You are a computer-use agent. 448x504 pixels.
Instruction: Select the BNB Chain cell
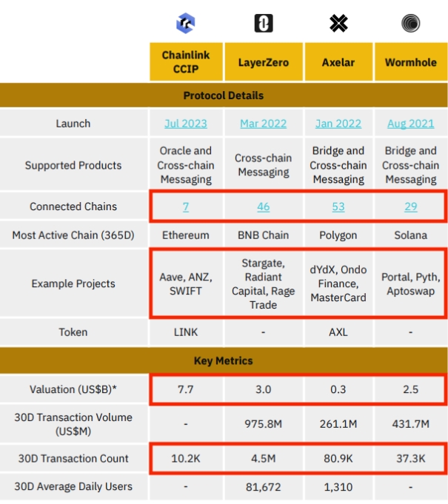click(264, 235)
